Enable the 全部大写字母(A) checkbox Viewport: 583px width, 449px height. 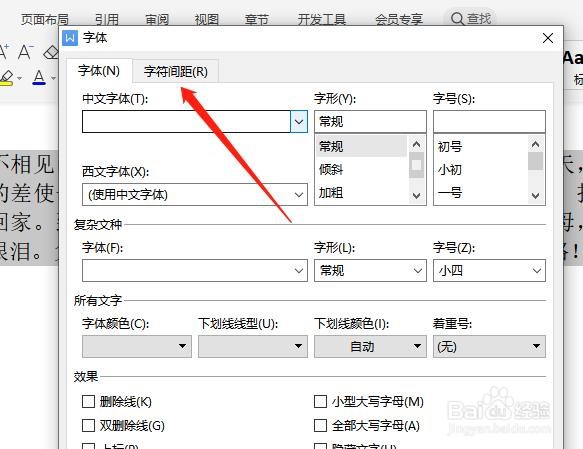tap(320, 425)
